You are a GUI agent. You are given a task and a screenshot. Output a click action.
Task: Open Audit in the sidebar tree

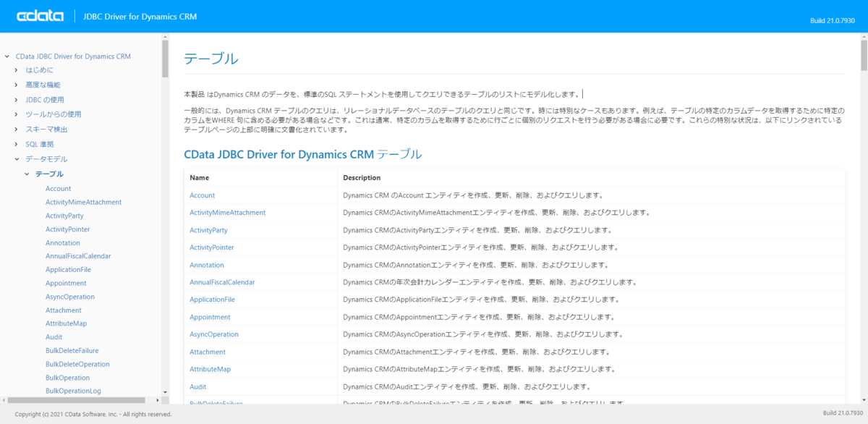pos(54,337)
